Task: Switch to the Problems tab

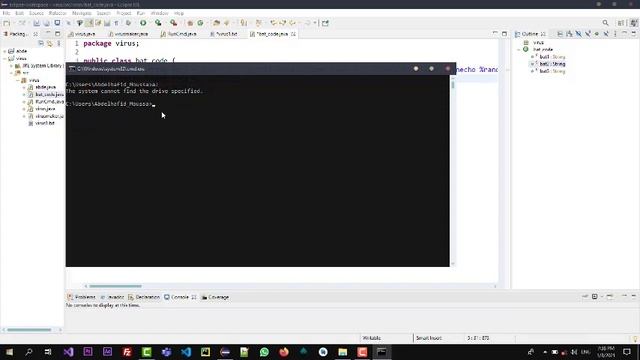Action: point(82,297)
